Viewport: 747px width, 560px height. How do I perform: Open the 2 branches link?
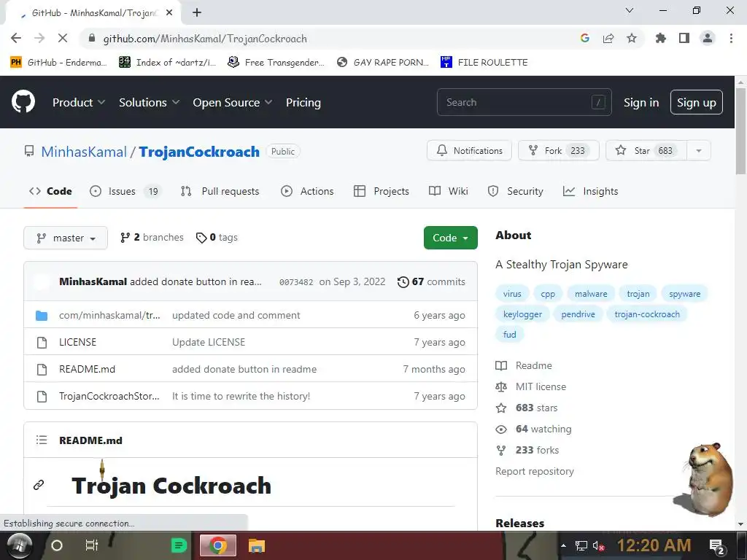click(152, 238)
